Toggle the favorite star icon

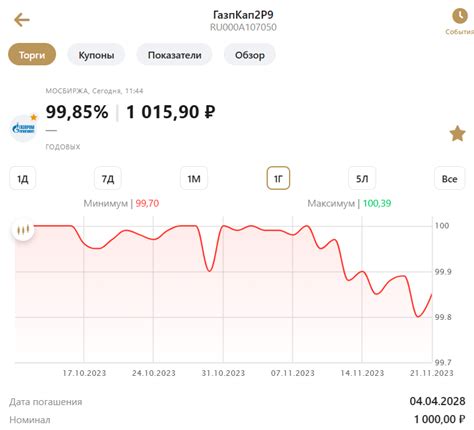click(457, 134)
